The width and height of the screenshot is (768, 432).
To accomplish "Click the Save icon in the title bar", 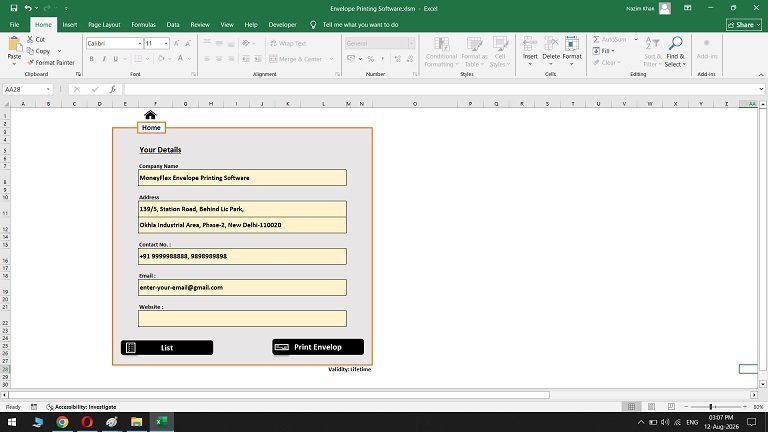I will click(14, 8).
